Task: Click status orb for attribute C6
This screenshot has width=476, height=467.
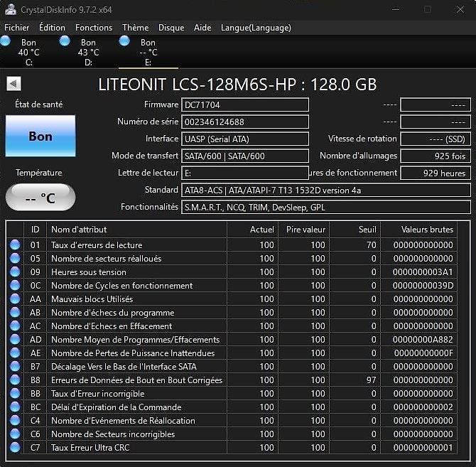Action: [x=15, y=434]
